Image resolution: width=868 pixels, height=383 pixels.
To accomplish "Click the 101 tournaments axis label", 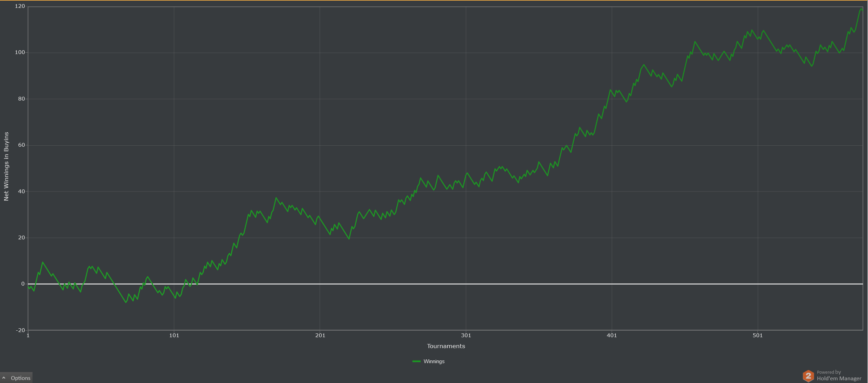I will pos(174,335).
